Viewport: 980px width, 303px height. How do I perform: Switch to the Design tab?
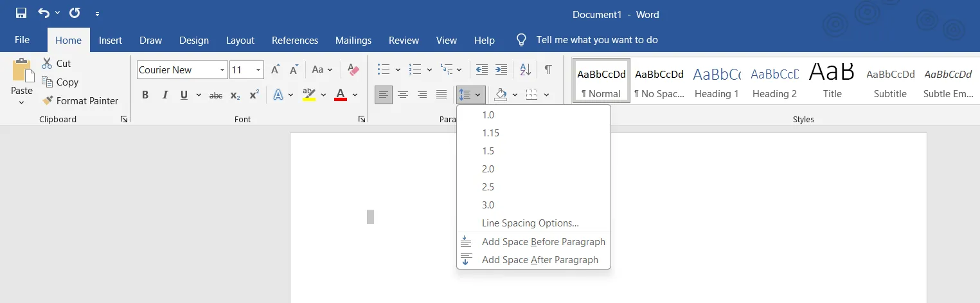pos(194,40)
